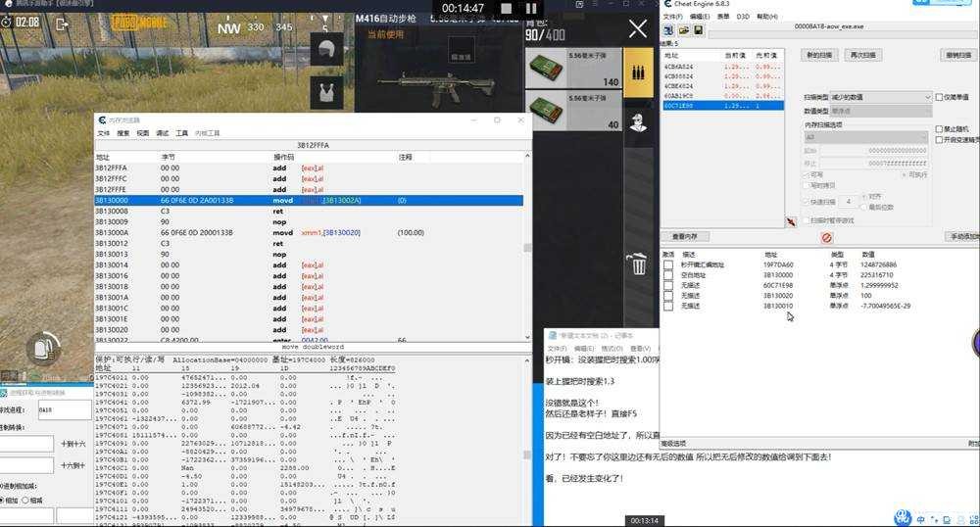Open Tools menu in Memory Viewer

click(182, 133)
